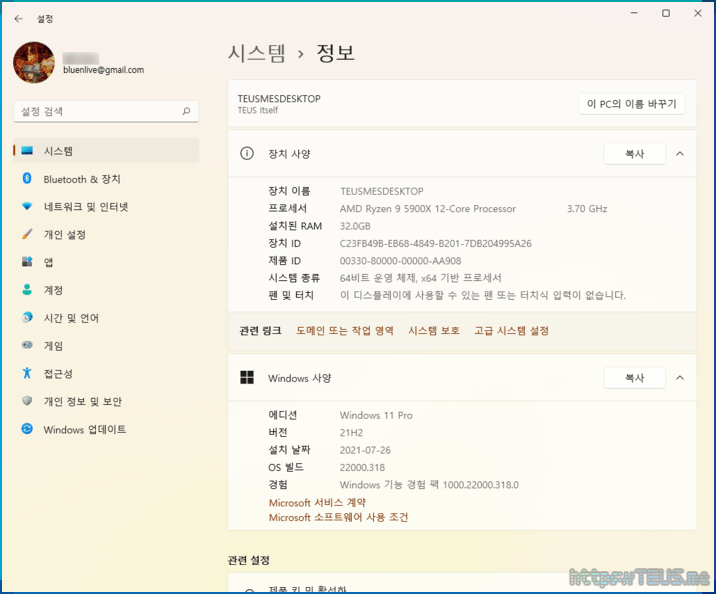Open Microsoft 서비스 계약 link

[317, 503]
